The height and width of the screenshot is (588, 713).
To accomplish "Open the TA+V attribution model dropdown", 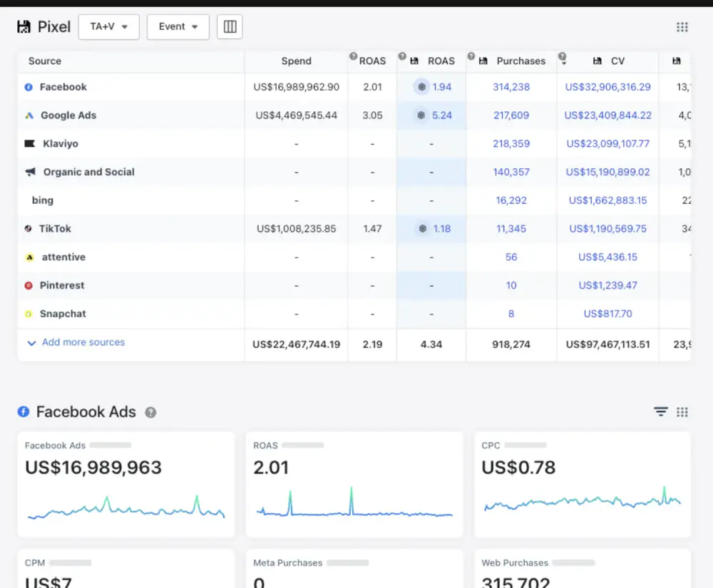I will 108,27.
